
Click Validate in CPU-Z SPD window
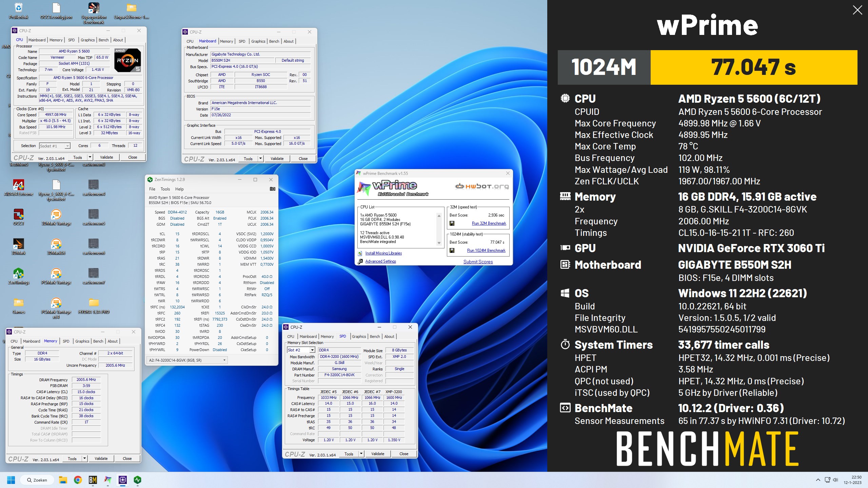(x=378, y=454)
